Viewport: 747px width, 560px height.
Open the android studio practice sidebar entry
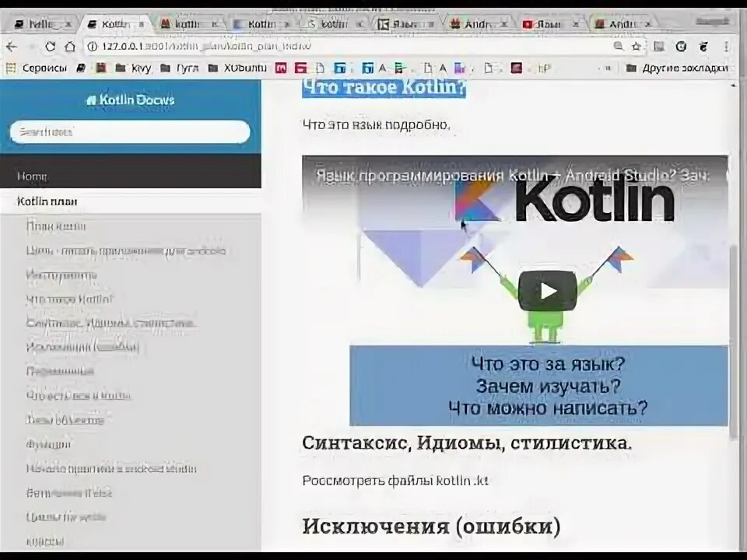pos(111,469)
